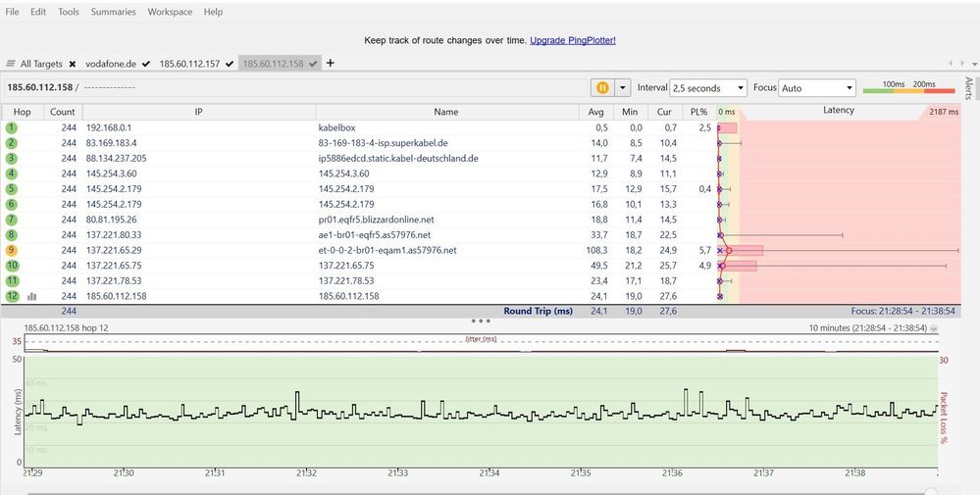Open the Summaries menu
980x495 pixels.
coord(113,12)
